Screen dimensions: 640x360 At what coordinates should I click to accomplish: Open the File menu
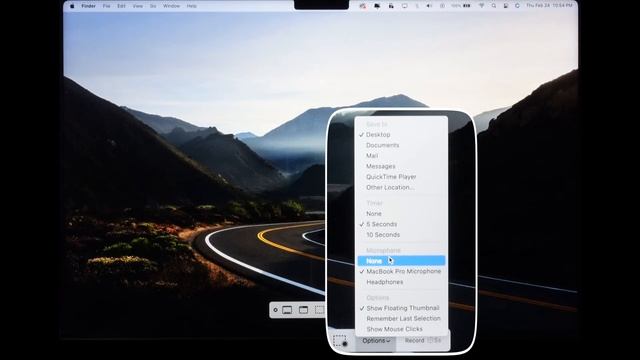coord(107,6)
